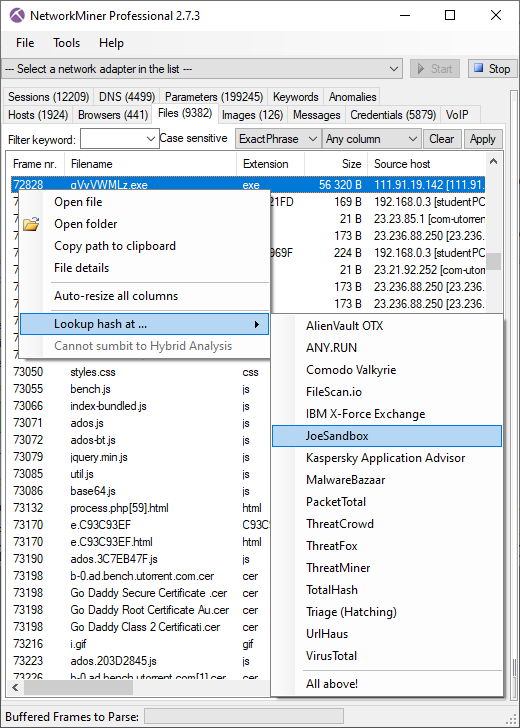Switch to the Parameters (199245) tab
Screen dimensions: 520x728
214,97
